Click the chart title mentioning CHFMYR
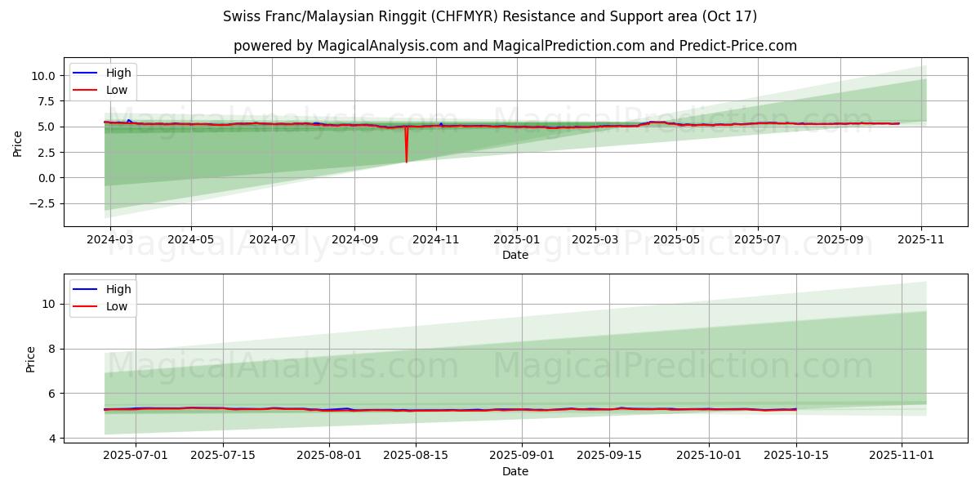The image size is (980, 490). click(x=490, y=16)
